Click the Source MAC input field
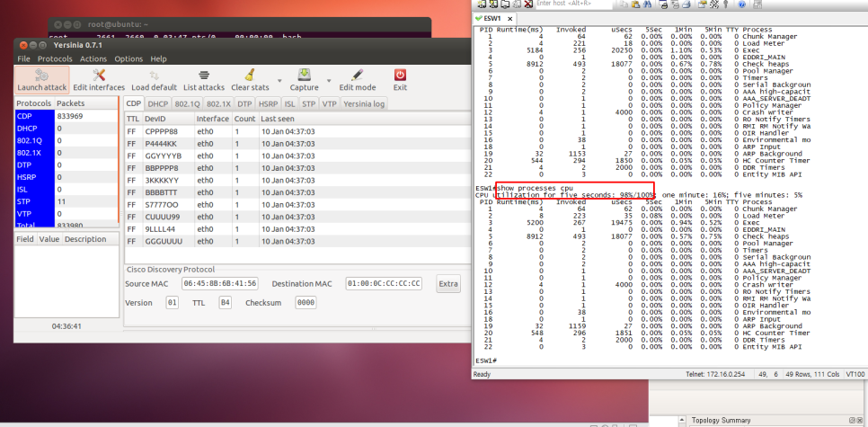This screenshot has height=427, width=868. coord(220,283)
